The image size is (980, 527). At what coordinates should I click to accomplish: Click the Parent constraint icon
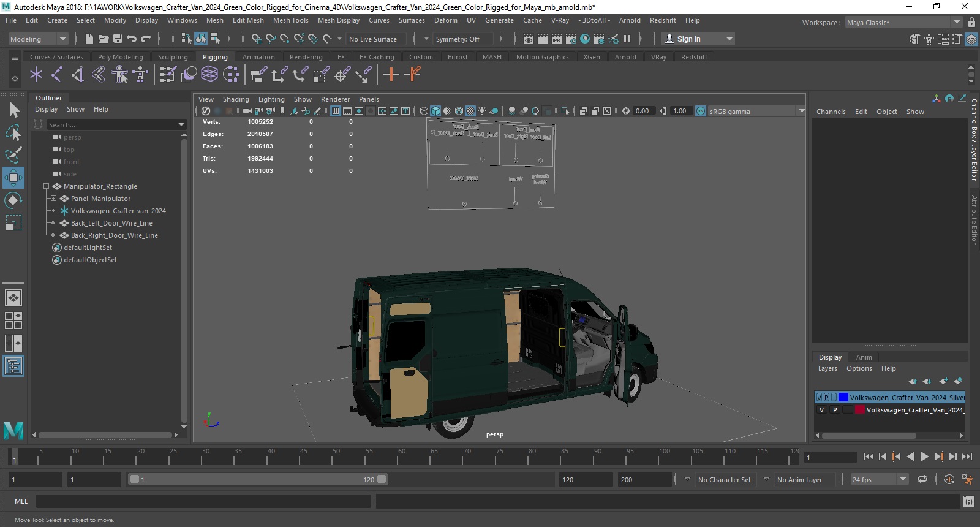coord(260,75)
